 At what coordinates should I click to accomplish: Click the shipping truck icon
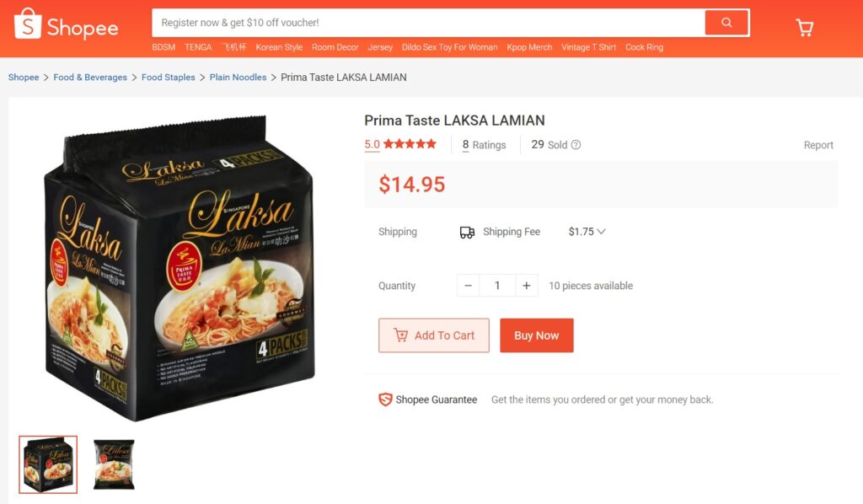coord(467,232)
